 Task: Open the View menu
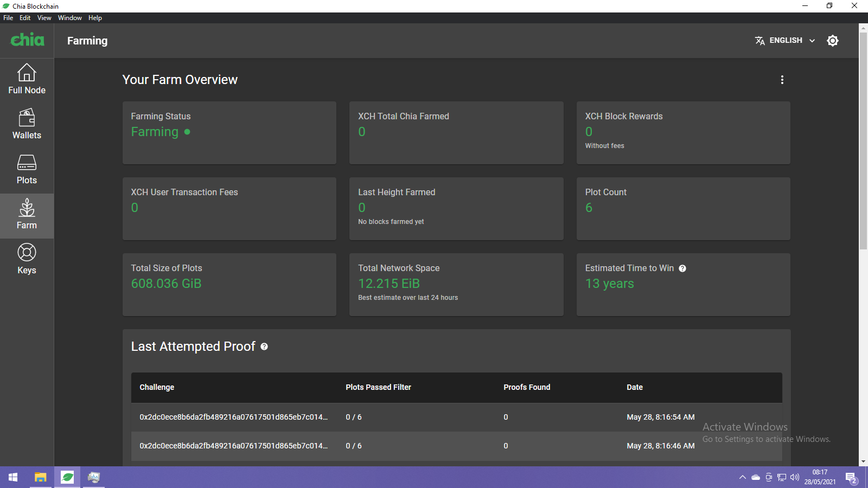pos(44,18)
